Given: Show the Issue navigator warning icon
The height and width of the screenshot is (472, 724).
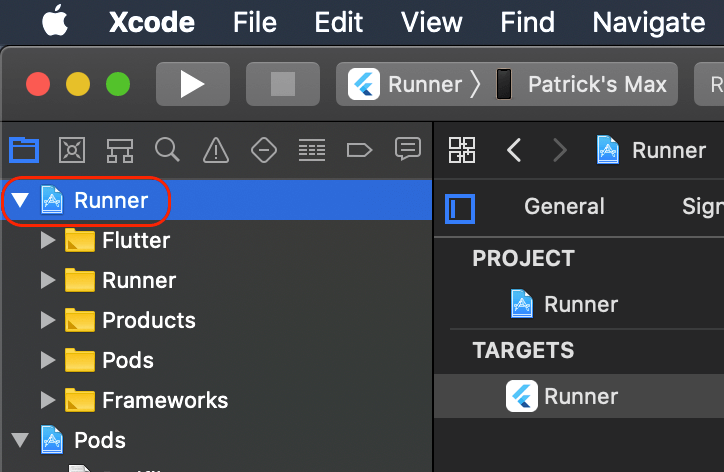Looking at the screenshot, I should point(215,151).
